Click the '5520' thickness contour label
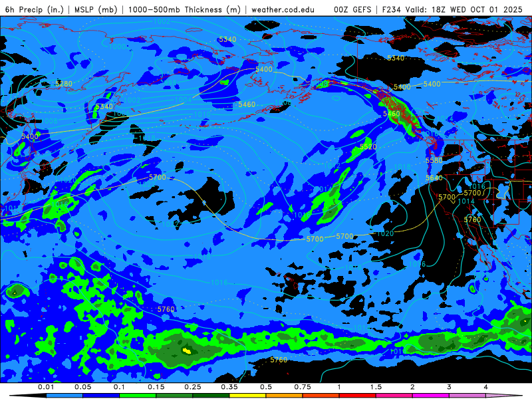Image resolution: width=532 pixels, height=399 pixels. [x=368, y=146]
